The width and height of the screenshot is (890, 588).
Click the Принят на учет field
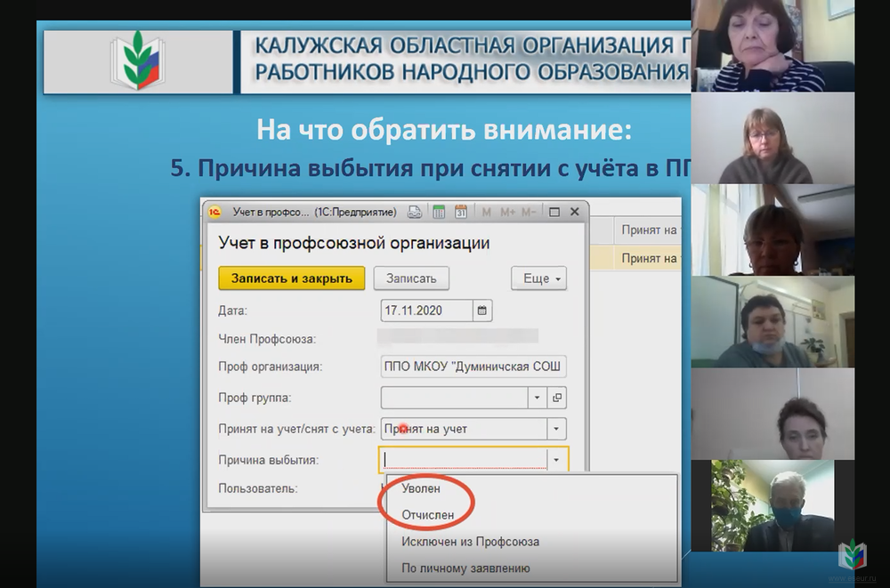pos(464,429)
